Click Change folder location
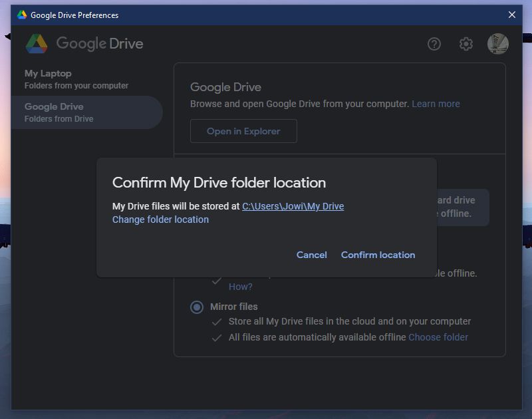532x419 pixels. point(160,219)
